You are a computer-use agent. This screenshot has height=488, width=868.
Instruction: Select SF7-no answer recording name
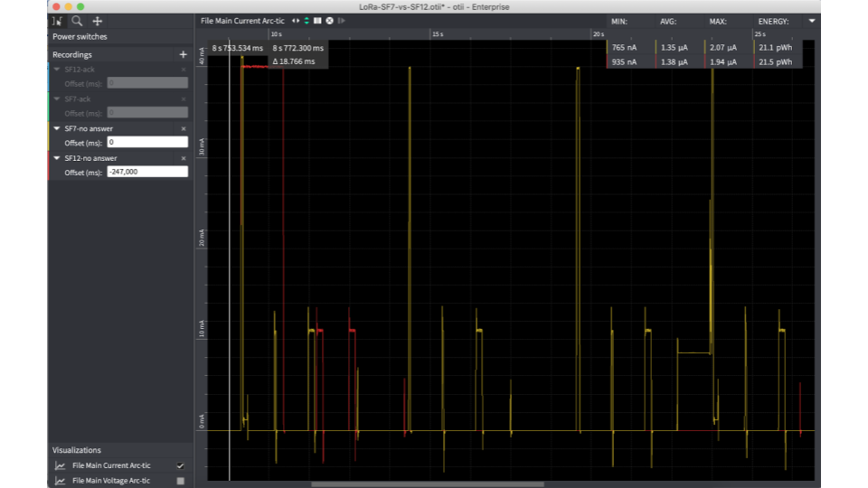click(89, 128)
